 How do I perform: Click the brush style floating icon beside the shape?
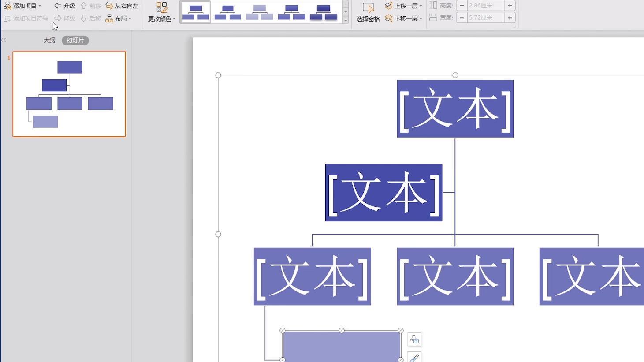click(x=414, y=358)
